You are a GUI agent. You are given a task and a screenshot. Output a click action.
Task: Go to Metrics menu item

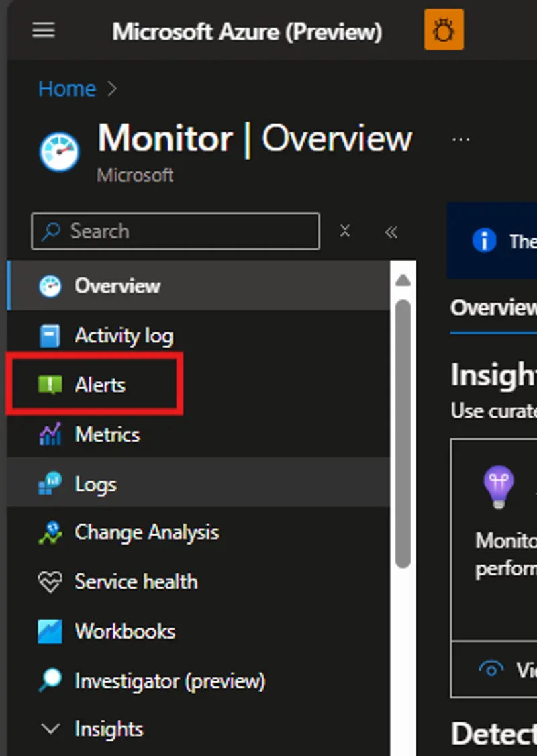tap(199, 434)
